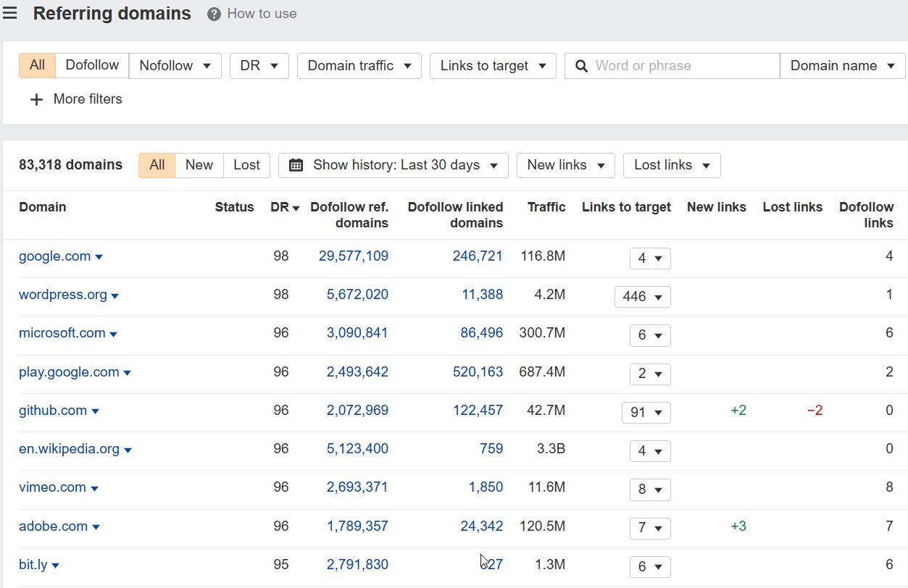Click the search magnifier icon
The image size is (908, 588).
[581, 66]
